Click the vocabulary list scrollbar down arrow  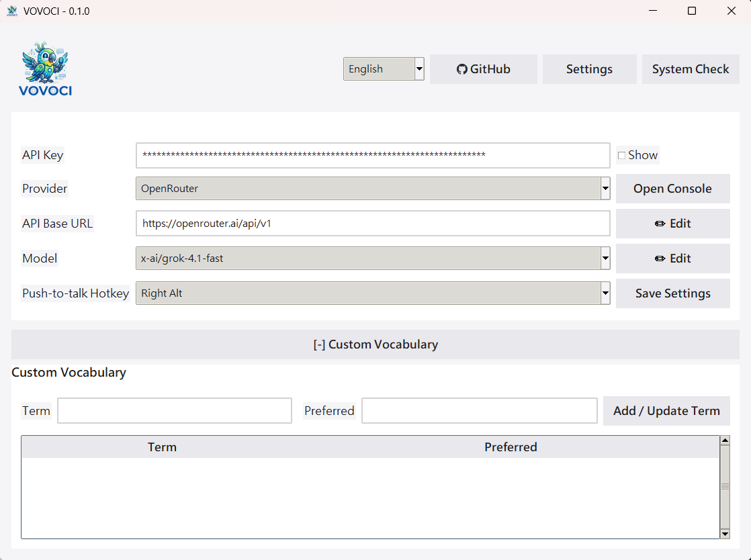[x=725, y=533]
